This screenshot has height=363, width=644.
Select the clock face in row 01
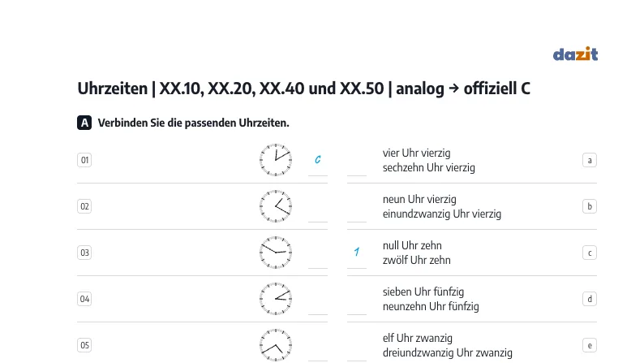pyautogui.click(x=276, y=160)
